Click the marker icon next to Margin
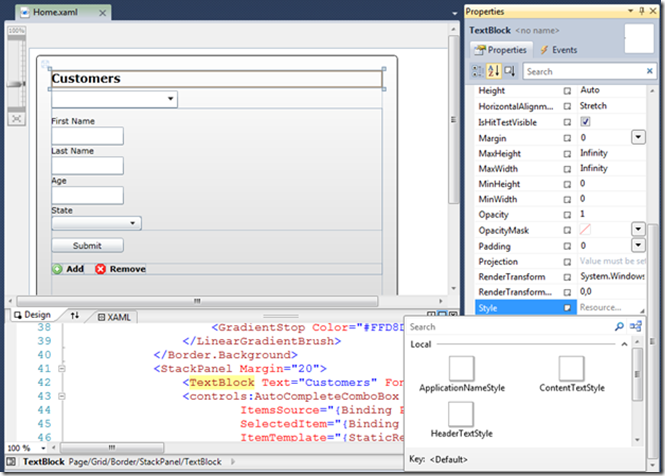 coord(567,138)
